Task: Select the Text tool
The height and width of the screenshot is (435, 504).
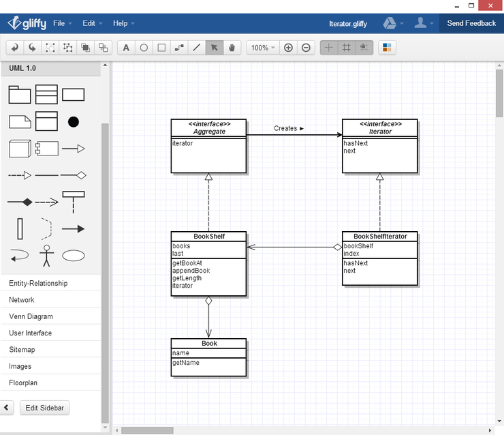Action: (126, 48)
